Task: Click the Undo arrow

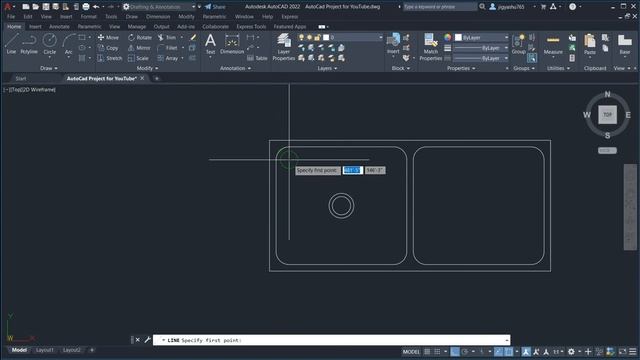Action: pyautogui.click(x=96, y=7)
